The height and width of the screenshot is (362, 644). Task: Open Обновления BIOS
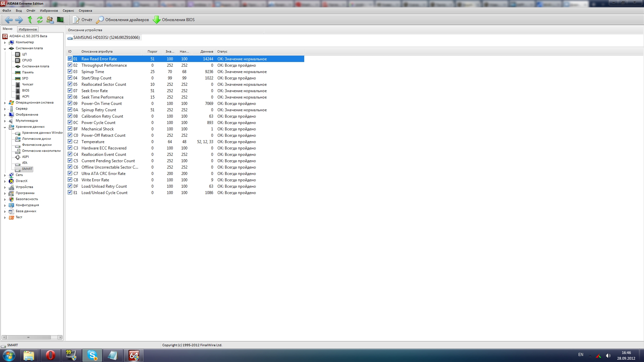point(174,20)
